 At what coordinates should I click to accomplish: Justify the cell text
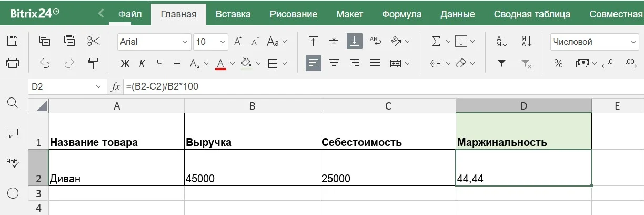(x=375, y=64)
